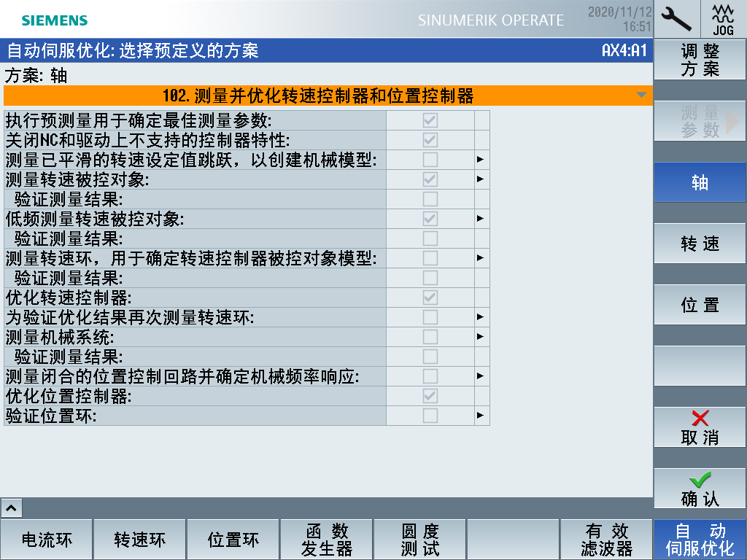Switch to 圆度测试 softkey
The width and height of the screenshot is (747, 560).
tap(420, 540)
